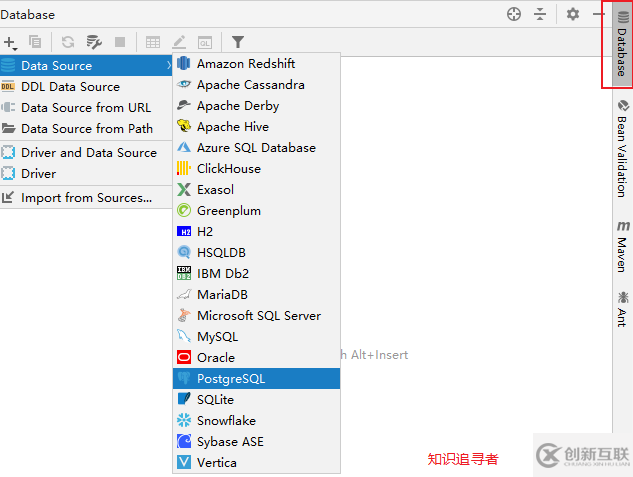Open Data Source Properties wrench icon
633x477 pixels.
click(94, 42)
